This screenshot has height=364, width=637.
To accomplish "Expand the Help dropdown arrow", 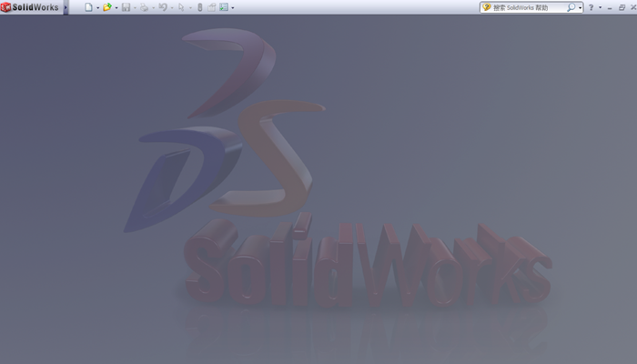I will (600, 7).
